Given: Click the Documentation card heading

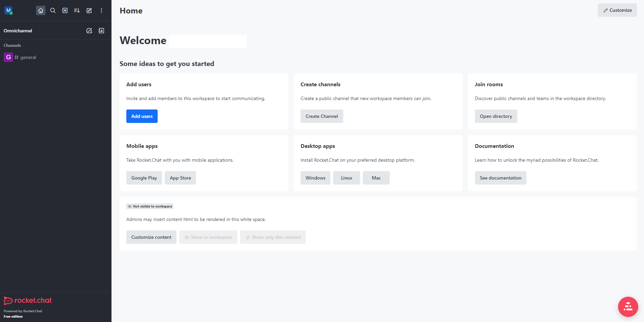Looking at the screenshot, I should (494, 146).
